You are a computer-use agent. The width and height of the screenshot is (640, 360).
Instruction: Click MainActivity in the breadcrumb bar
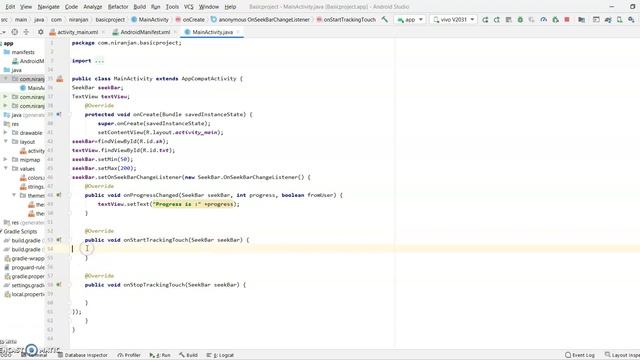coord(150,20)
